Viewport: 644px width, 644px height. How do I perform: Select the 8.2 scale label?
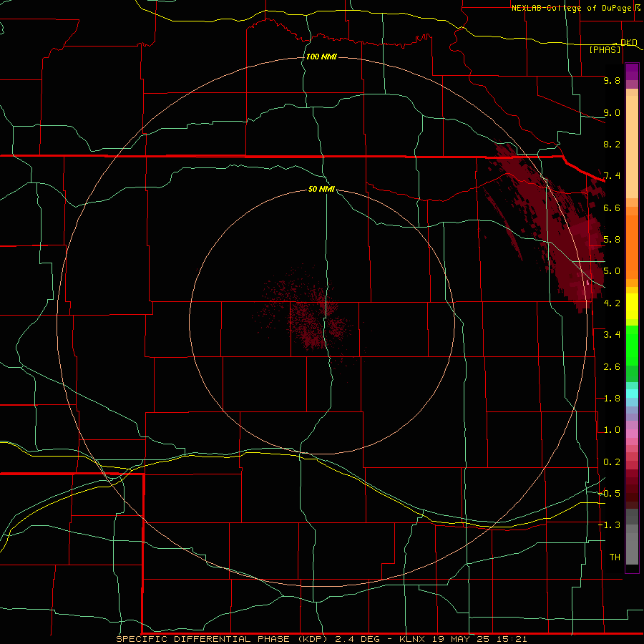[612, 144]
